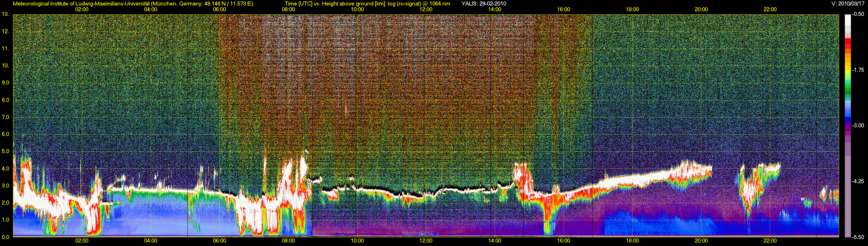This screenshot has width=868, height=246.
Task: Click the 16:00 label on the upper time axis
Action: click(x=564, y=10)
